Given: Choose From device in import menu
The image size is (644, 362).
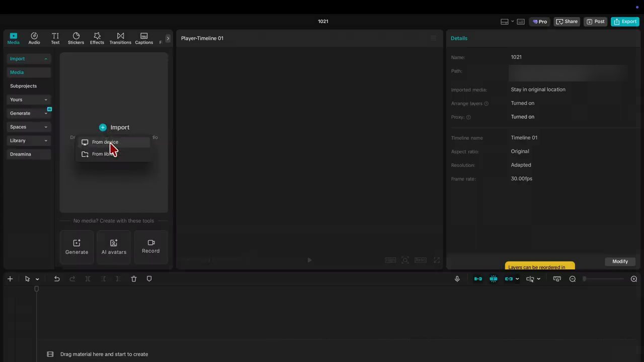Looking at the screenshot, I should pyautogui.click(x=113, y=142).
